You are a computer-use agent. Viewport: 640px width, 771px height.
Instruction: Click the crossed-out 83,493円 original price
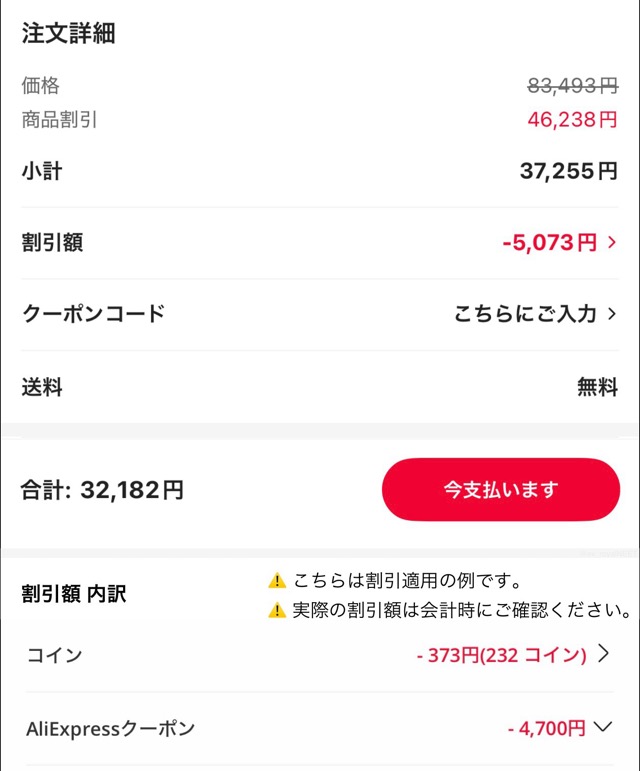pos(572,86)
